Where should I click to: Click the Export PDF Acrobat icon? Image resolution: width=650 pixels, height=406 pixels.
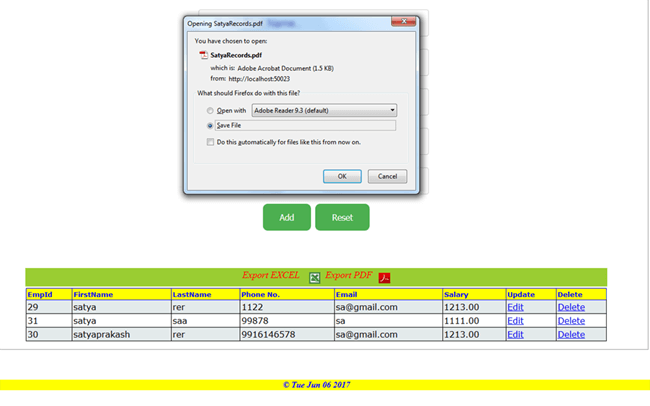(384, 277)
